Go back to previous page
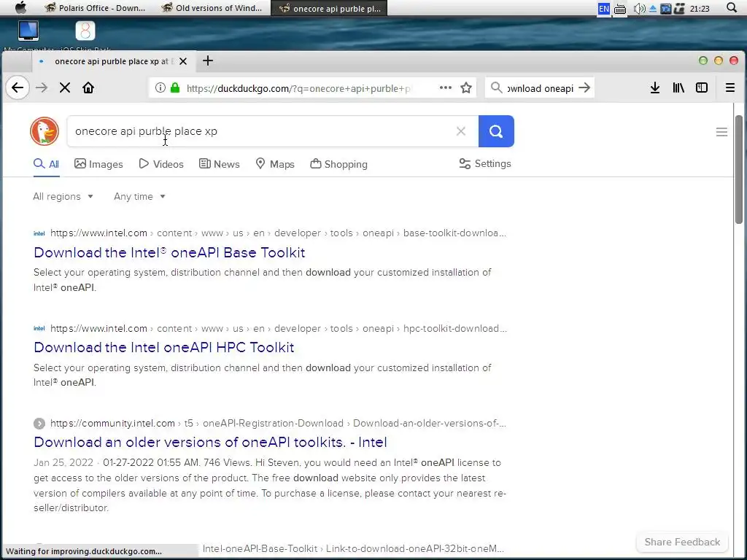 pos(18,87)
